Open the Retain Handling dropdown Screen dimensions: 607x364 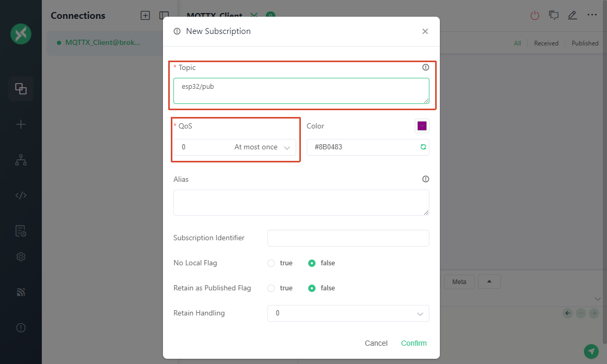click(x=348, y=313)
